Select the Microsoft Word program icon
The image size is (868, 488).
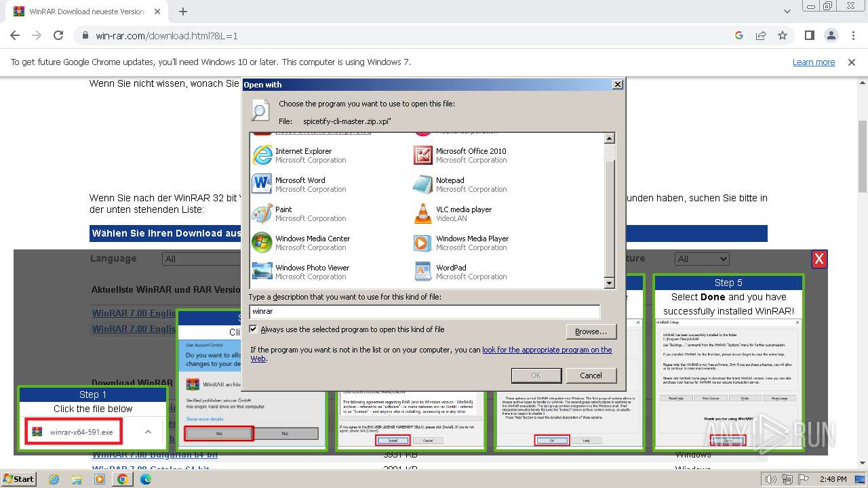(x=262, y=184)
